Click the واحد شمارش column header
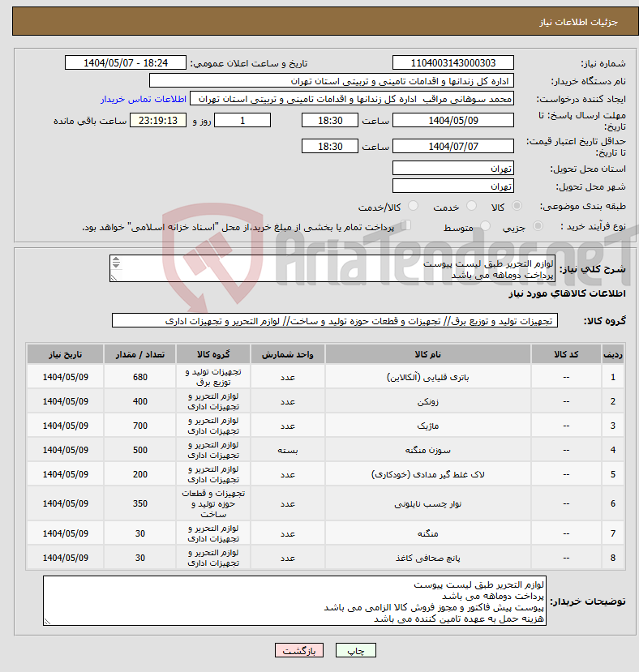Viewport: 639px width, 672px height. pos(288,354)
